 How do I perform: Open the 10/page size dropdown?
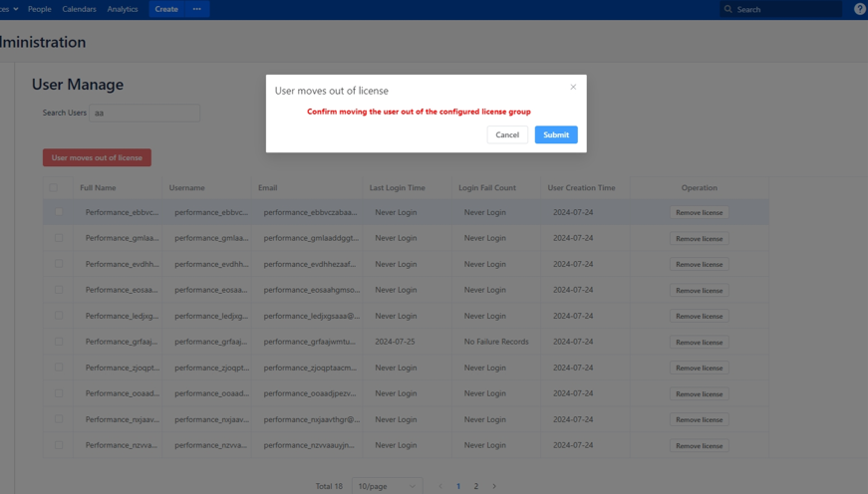(x=387, y=486)
